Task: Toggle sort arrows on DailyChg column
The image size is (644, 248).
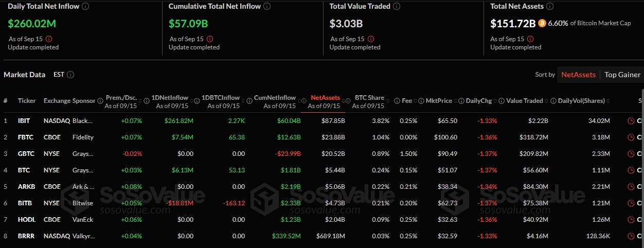Action: [x=495, y=101]
